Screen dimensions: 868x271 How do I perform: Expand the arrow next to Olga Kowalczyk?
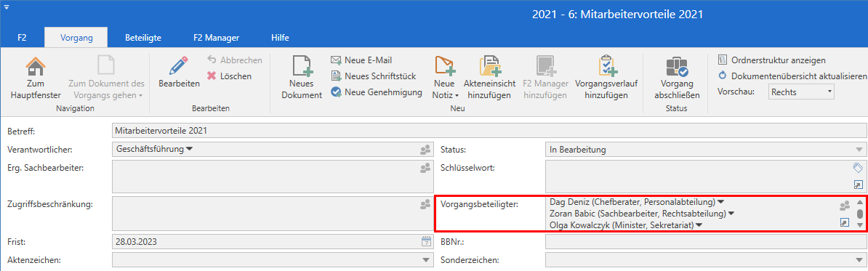699,225
